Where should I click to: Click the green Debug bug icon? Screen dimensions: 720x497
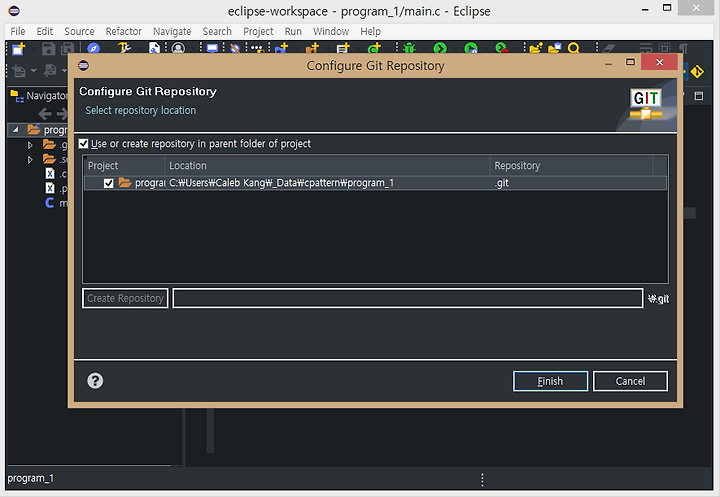pyautogui.click(x=409, y=48)
